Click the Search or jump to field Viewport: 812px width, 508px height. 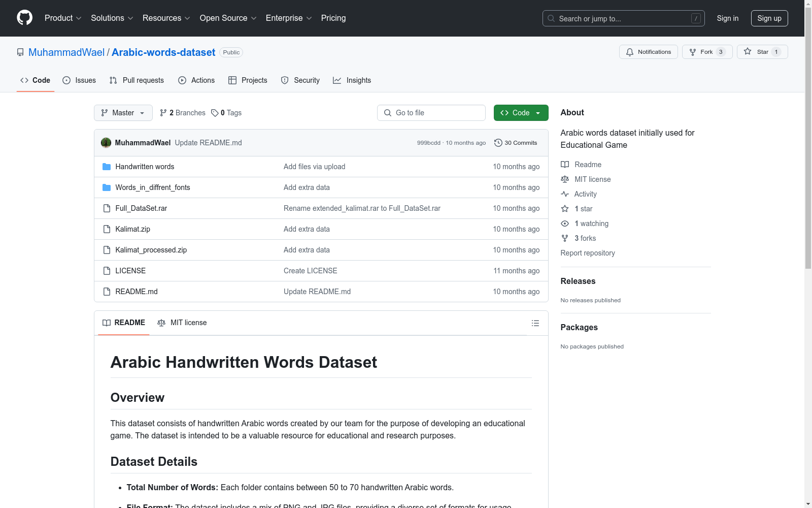tap(624, 18)
